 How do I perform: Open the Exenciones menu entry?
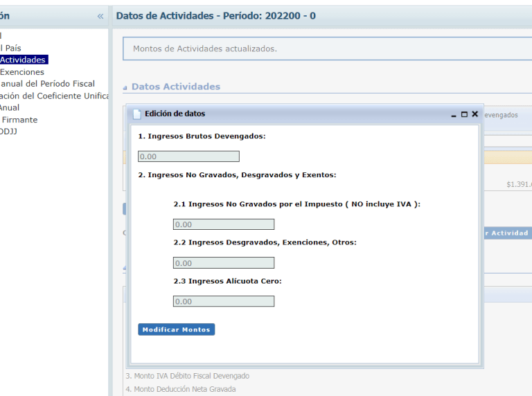(22, 72)
